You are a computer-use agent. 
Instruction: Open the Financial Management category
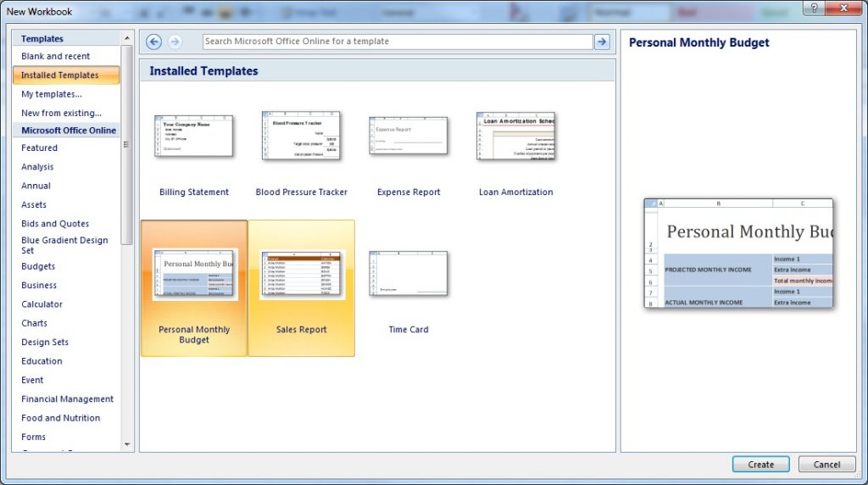click(67, 399)
